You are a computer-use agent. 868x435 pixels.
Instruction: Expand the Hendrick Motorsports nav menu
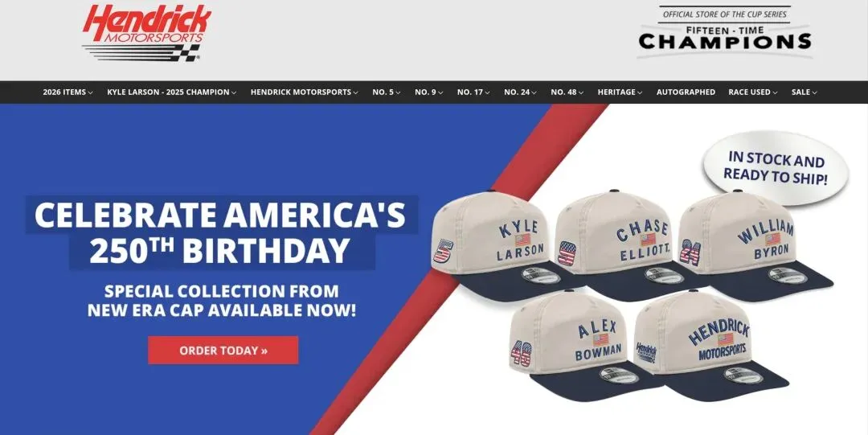click(304, 92)
